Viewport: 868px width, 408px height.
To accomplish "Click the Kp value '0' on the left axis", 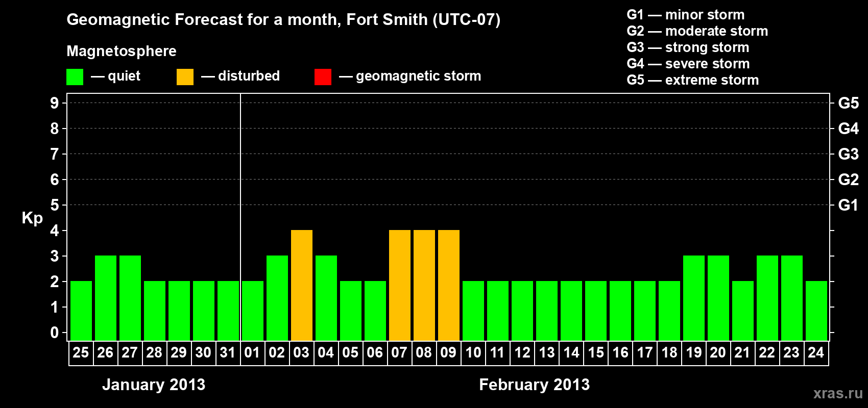I will (54, 333).
